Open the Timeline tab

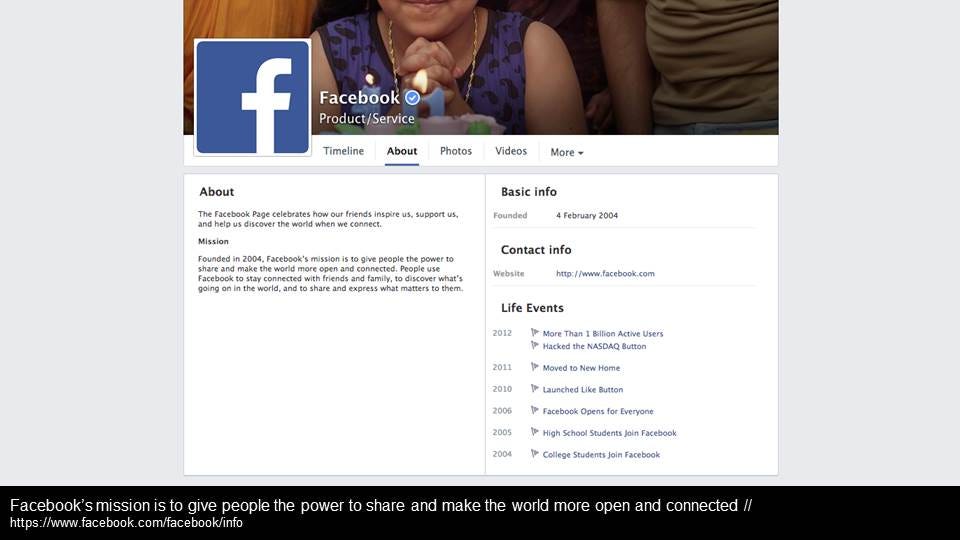pos(343,151)
